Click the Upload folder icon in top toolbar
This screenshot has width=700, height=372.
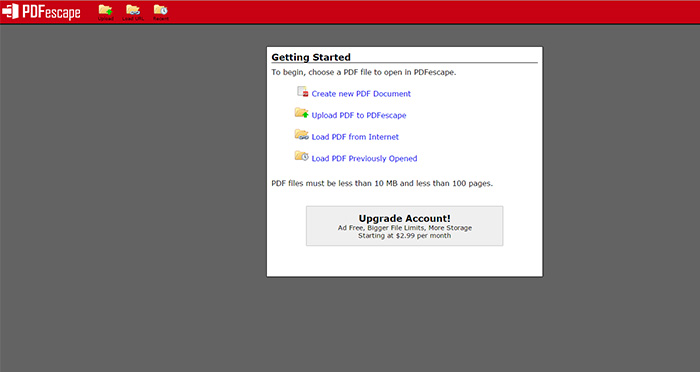pyautogui.click(x=105, y=10)
